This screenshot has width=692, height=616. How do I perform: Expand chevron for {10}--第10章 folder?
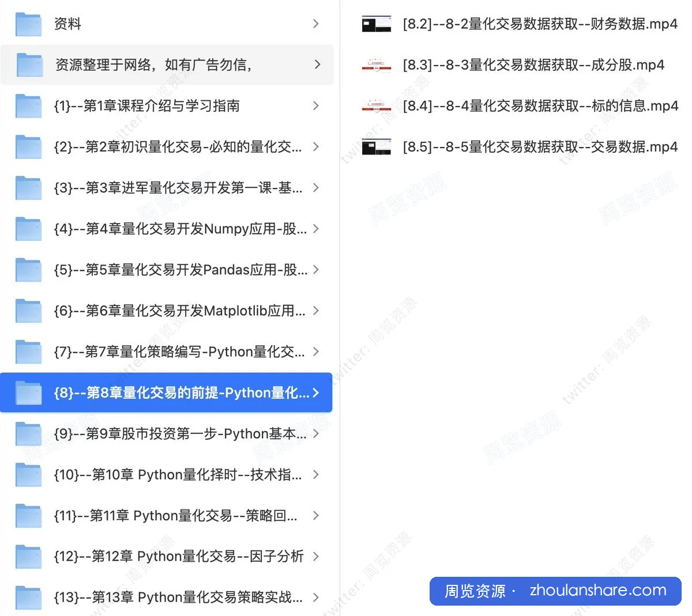[315, 475]
